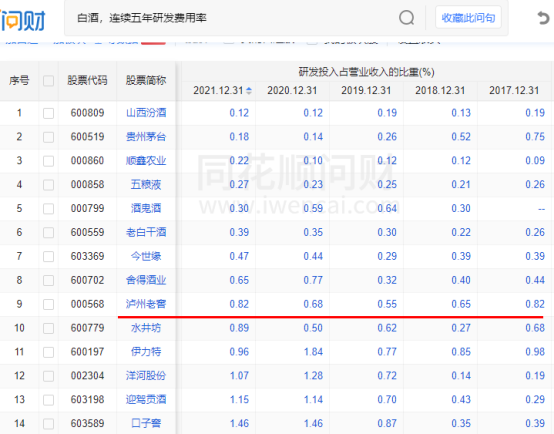Open the 贵州茅台 stock link
Screen dimensions: 554x434
(146, 137)
